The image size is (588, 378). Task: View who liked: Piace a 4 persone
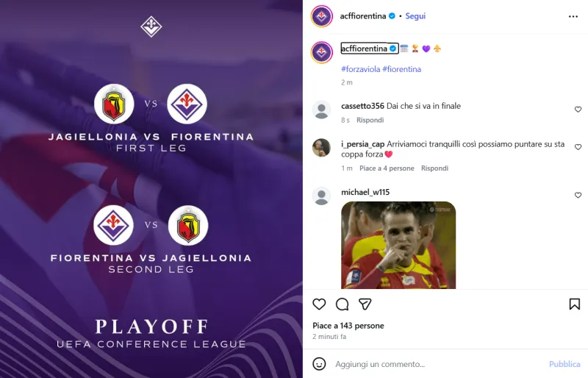pyautogui.click(x=387, y=168)
